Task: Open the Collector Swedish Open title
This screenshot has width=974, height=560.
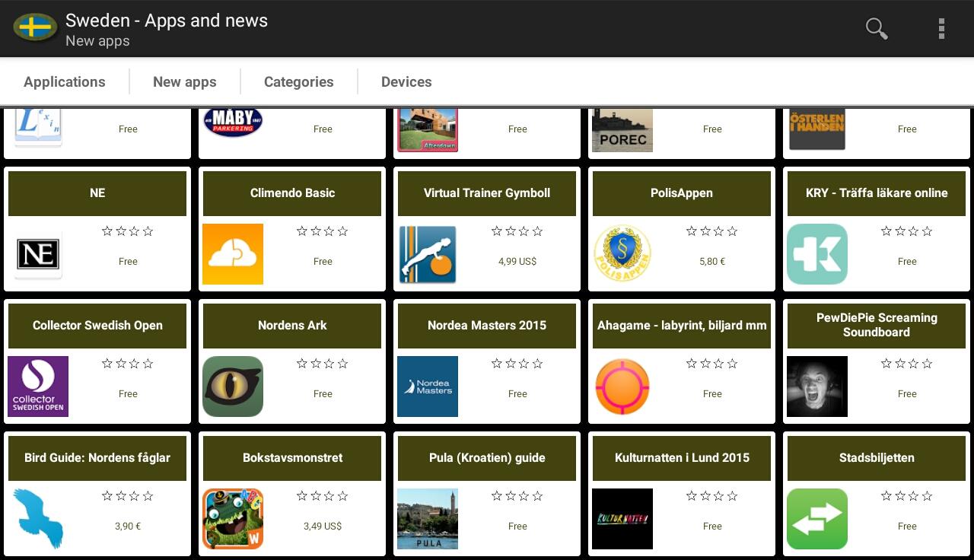Action: [97, 326]
